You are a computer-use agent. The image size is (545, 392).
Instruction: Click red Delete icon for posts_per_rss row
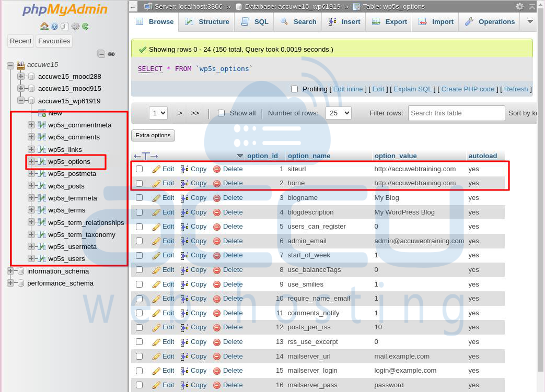tap(217, 327)
